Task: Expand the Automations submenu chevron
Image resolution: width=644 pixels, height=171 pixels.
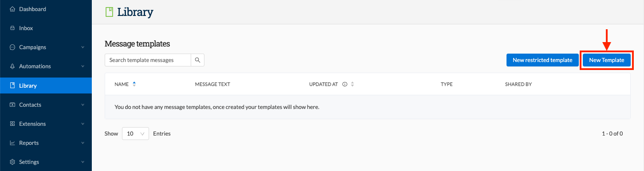Action: (x=83, y=66)
